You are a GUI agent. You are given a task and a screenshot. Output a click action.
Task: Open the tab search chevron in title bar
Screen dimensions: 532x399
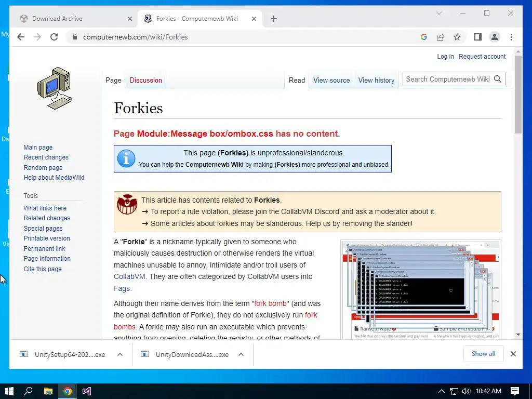(438, 13)
